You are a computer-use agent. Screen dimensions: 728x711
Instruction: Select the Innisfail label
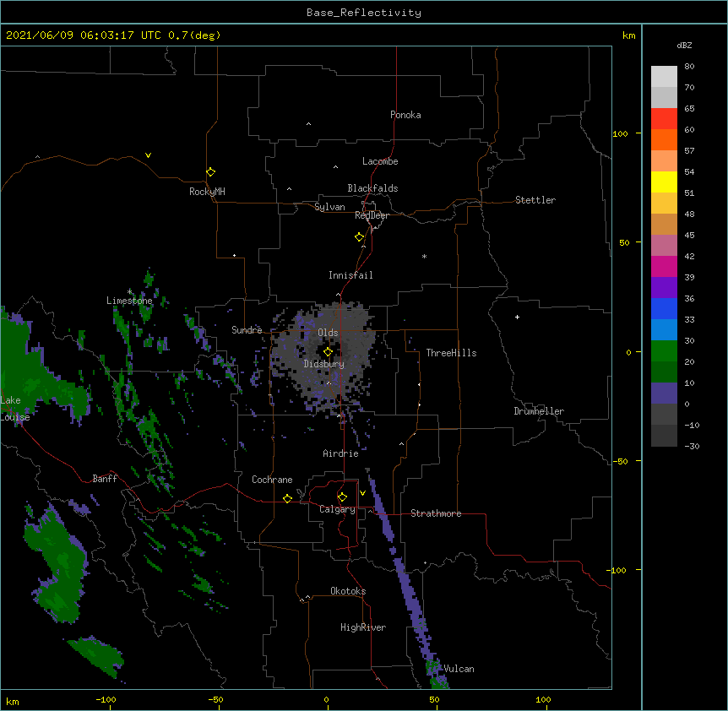click(x=350, y=275)
